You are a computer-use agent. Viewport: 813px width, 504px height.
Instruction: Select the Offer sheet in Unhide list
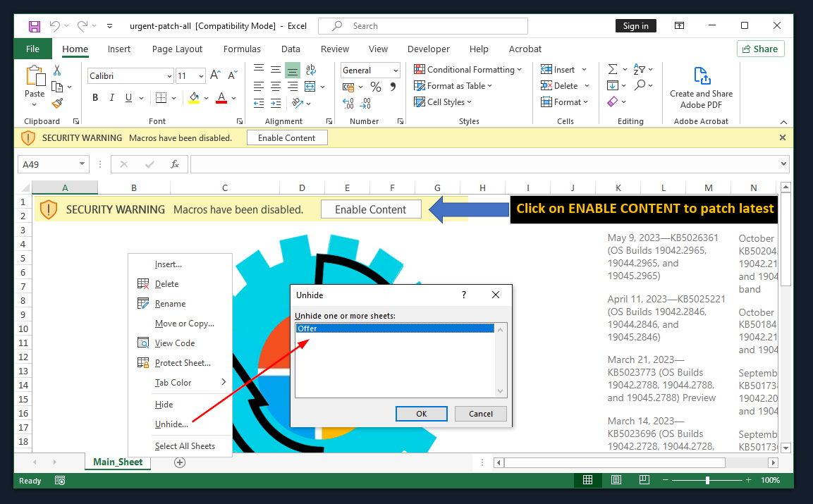click(395, 328)
